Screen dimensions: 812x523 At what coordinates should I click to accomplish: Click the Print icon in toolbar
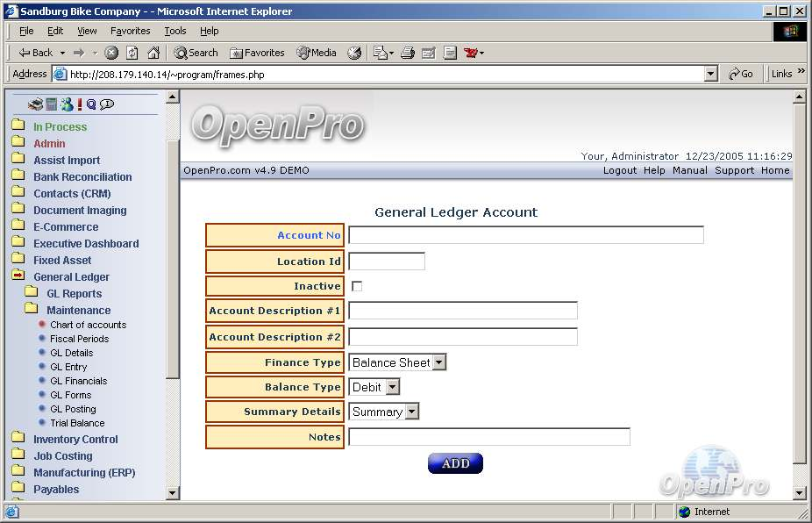pos(407,53)
